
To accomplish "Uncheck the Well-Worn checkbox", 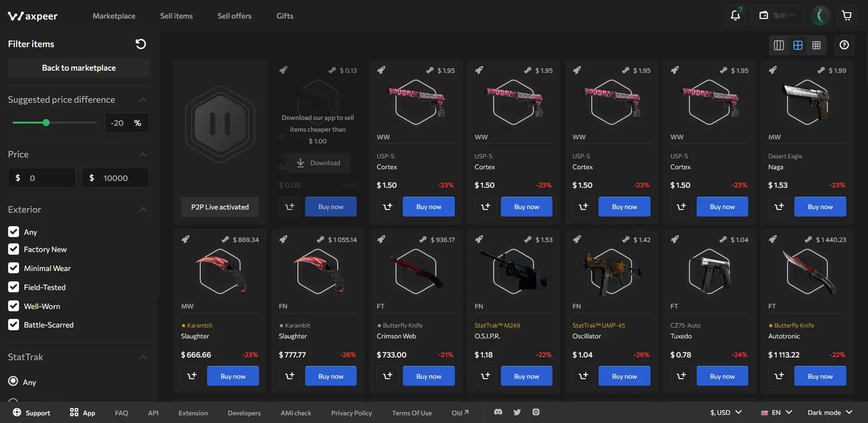I will point(14,306).
